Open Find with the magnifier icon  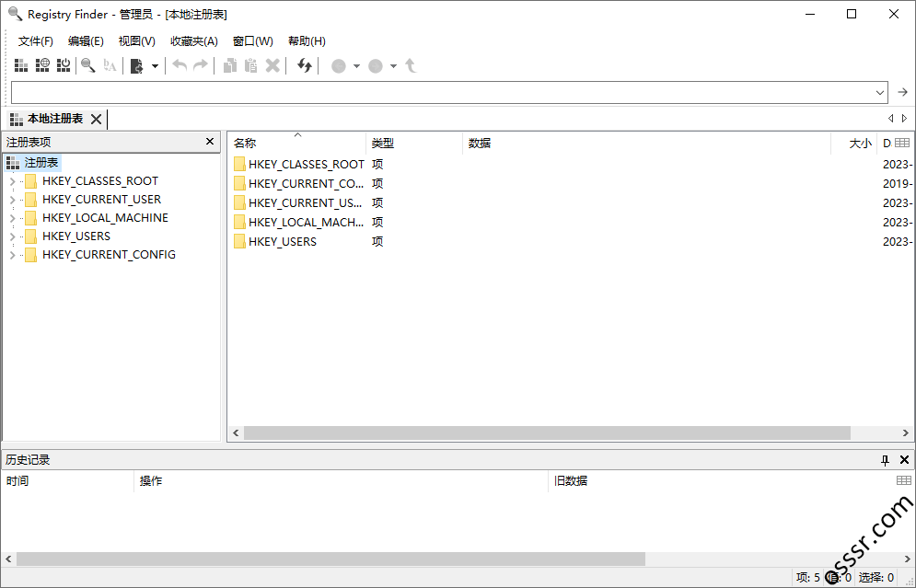click(x=88, y=65)
